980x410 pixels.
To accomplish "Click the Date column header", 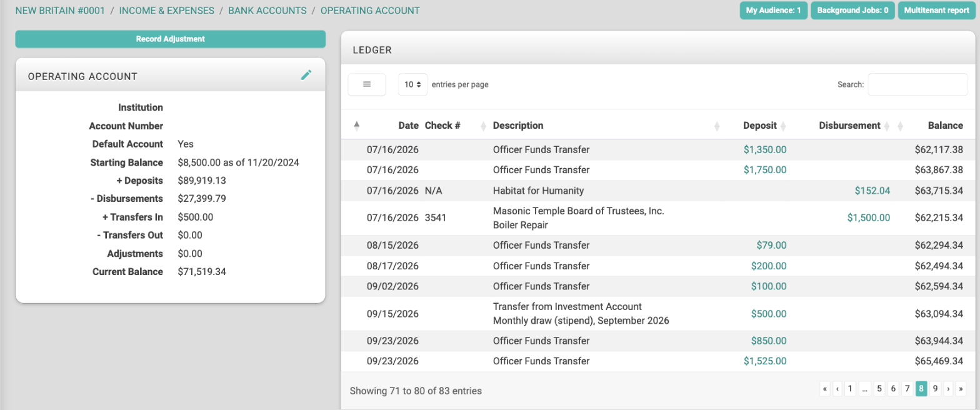I will point(408,126).
